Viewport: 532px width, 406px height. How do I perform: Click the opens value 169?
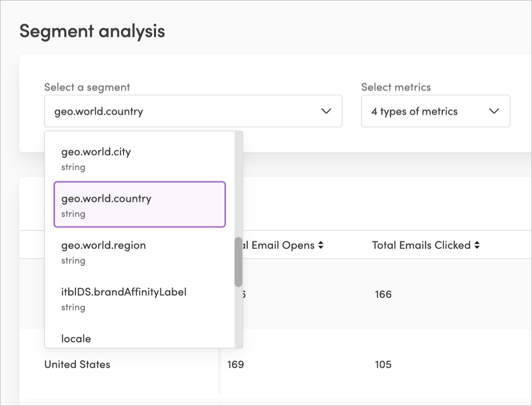pos(236,365)
